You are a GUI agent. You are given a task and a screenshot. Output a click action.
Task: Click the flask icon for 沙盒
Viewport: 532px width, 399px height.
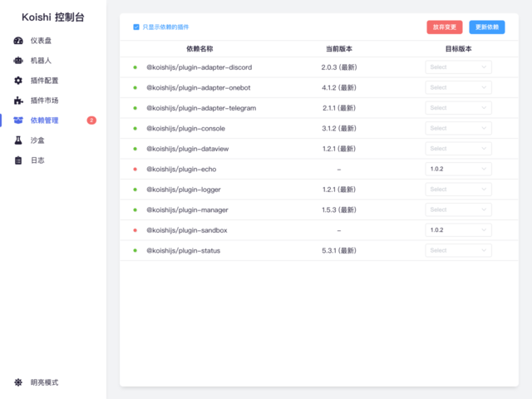18,140
